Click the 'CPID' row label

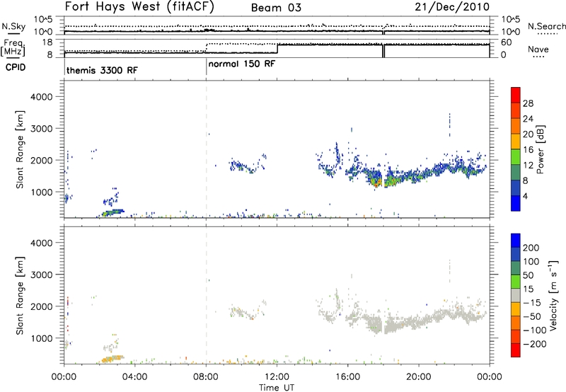[x=16, y=67]
